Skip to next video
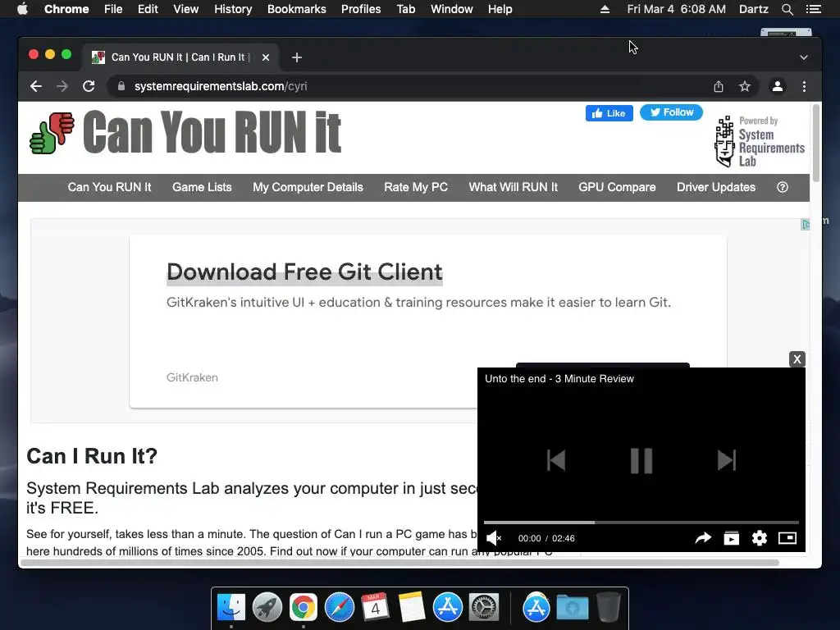Viewport: 840px width, 630px height. 727,460
